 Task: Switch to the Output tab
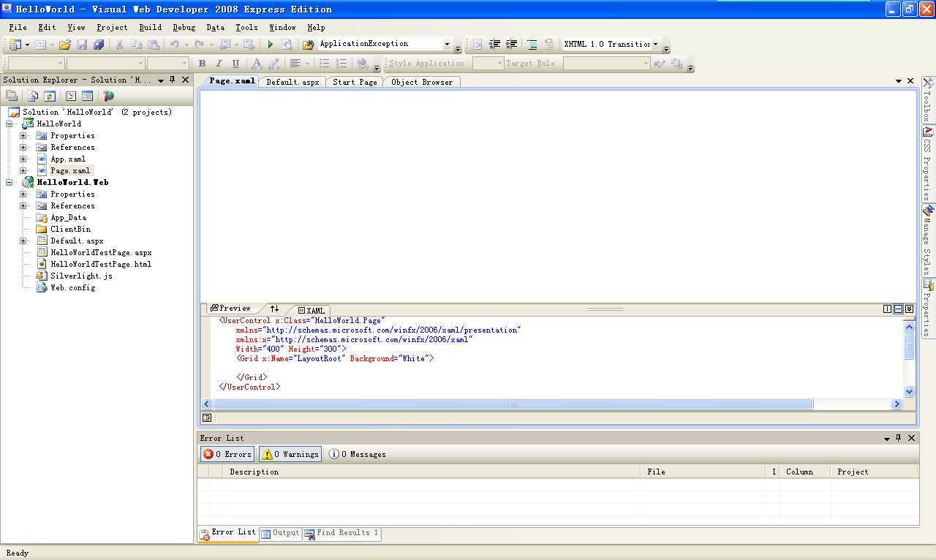tap(281, 533)
